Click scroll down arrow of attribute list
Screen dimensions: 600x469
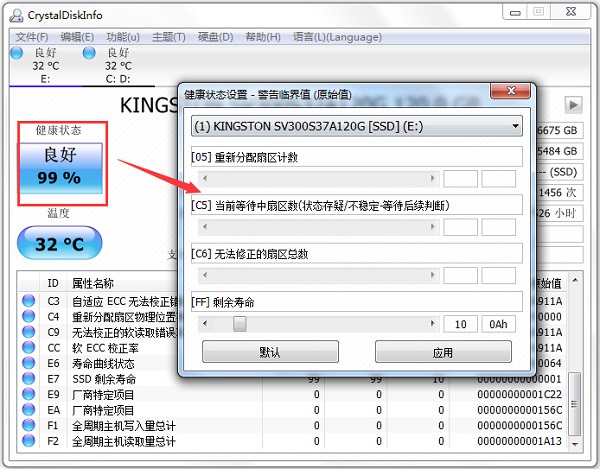[575, 444]
